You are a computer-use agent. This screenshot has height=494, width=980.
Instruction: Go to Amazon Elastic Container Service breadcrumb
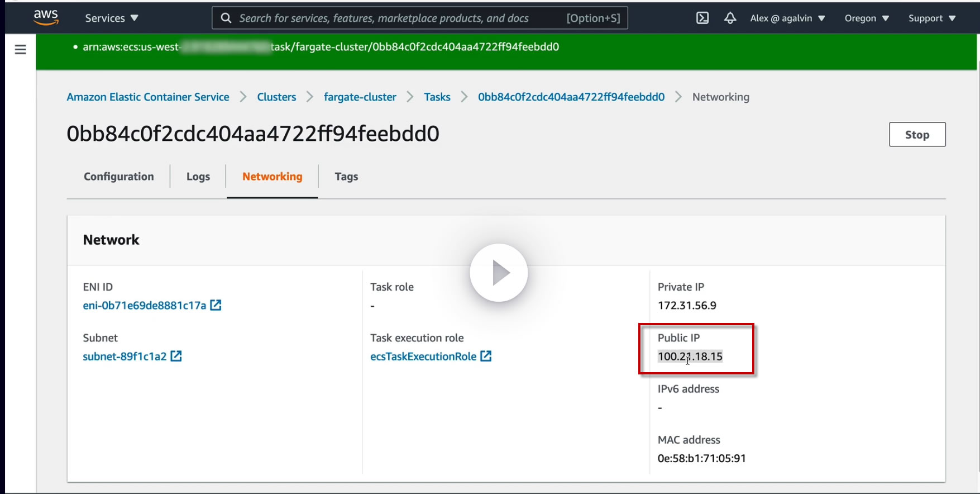click(x=148, y=97)
